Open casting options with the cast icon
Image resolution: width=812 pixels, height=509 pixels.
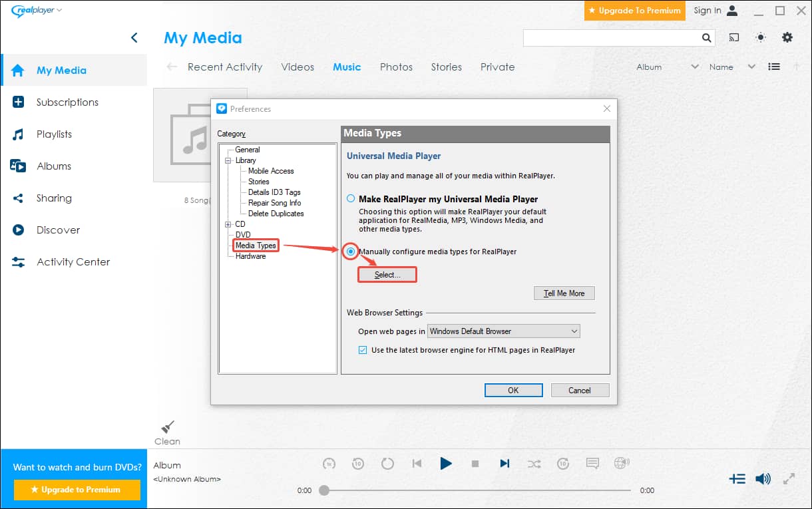733,38
